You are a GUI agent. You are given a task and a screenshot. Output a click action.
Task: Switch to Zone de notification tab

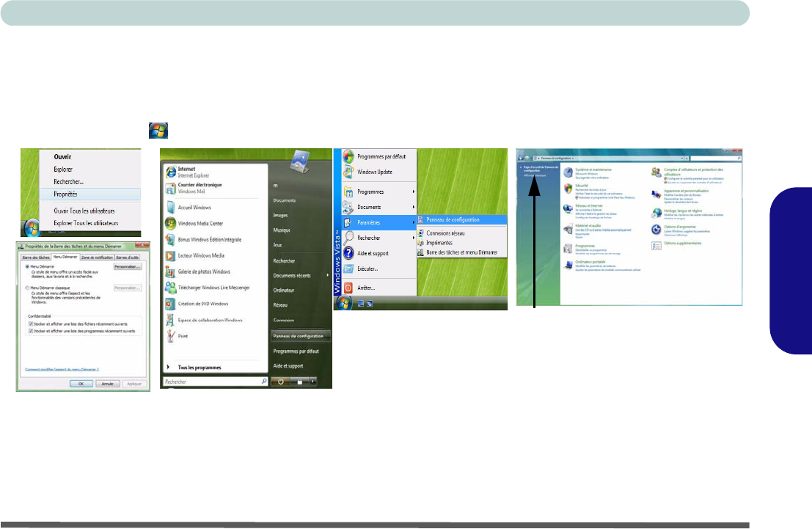coord(97,258)
